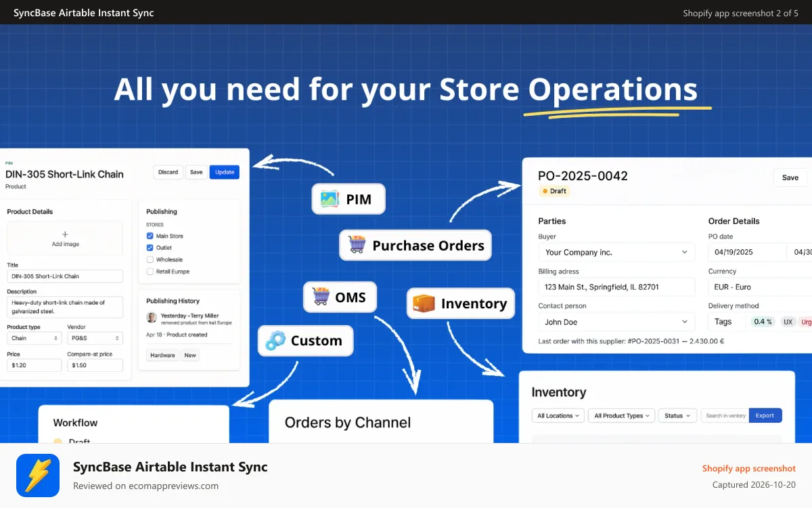This screenshot has width=812, height=508.
Task: Click the Draft status badge
Action: tap(554, 191)
